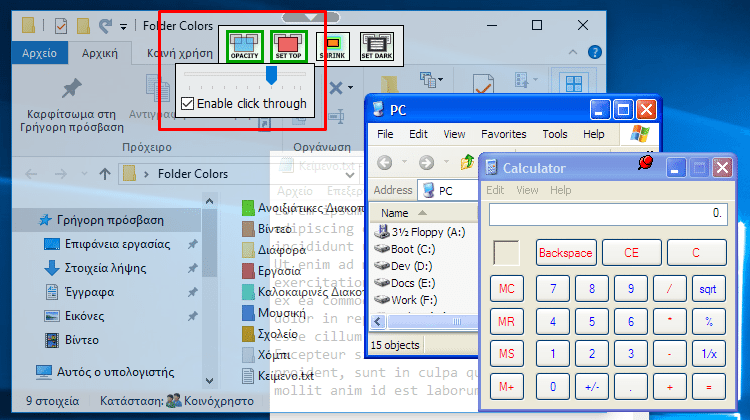The height and width of the screenshot is (420, 750).
Task: Click the sqrt button in Calculator
Action: tap(708, 289)
